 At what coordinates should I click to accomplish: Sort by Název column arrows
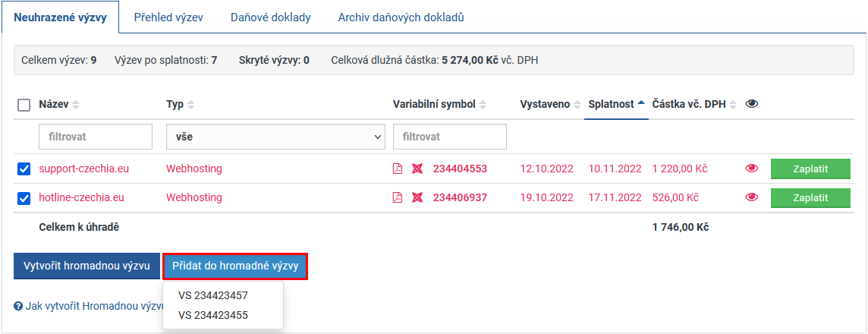pyautogui.click(x=75, y=105)
